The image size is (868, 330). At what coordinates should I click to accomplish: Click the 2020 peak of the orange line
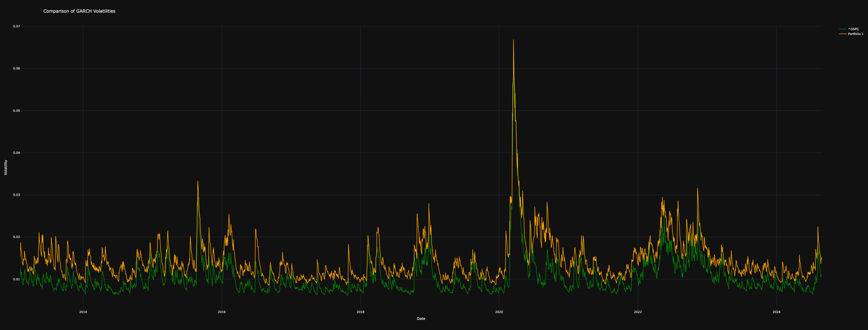(514, 40)
